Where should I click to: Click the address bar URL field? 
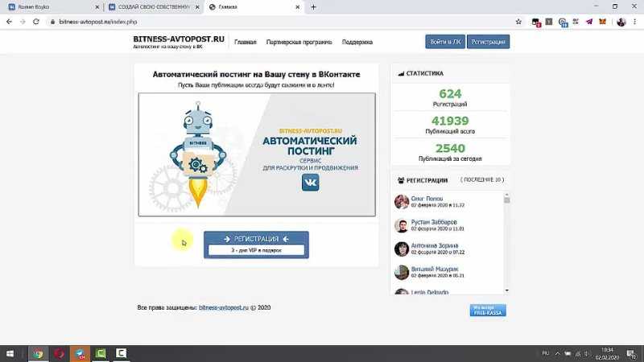[279, 22]
